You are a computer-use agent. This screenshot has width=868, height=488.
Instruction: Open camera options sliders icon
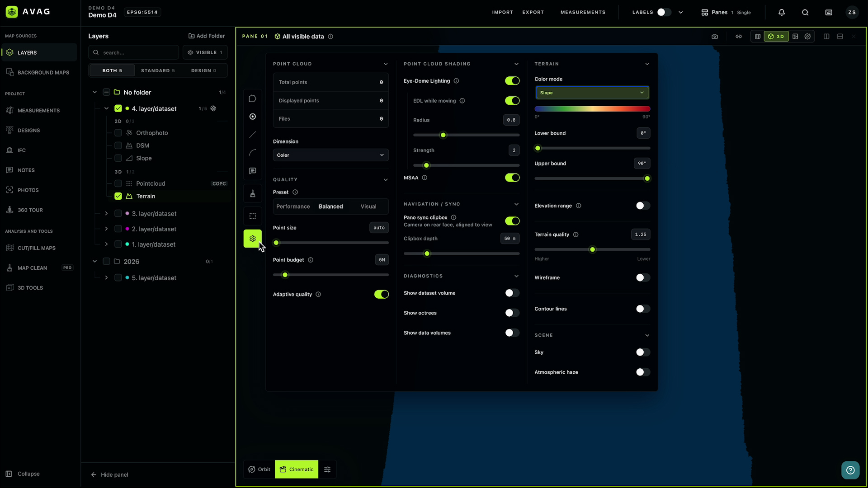click(327, 469)
